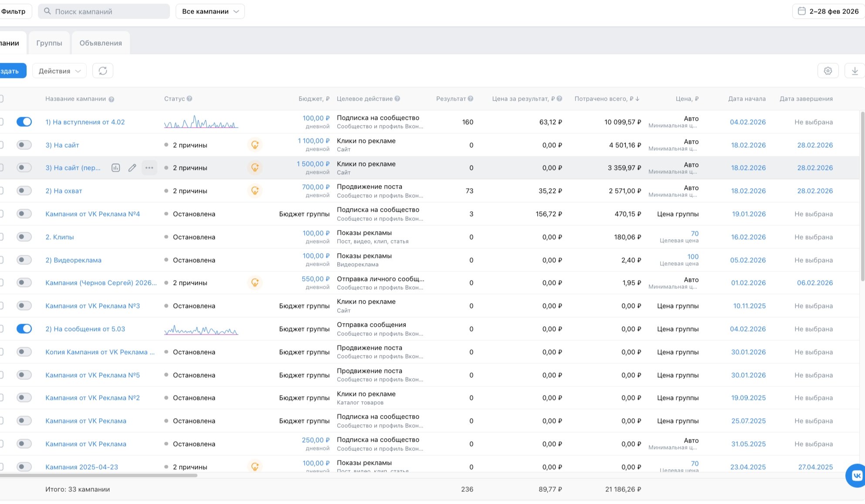Image resolution: width=865 pixels, height=504 pixels.
Task: Enable the '2. Клипы' campaign toggle
Action: [24, 237]
